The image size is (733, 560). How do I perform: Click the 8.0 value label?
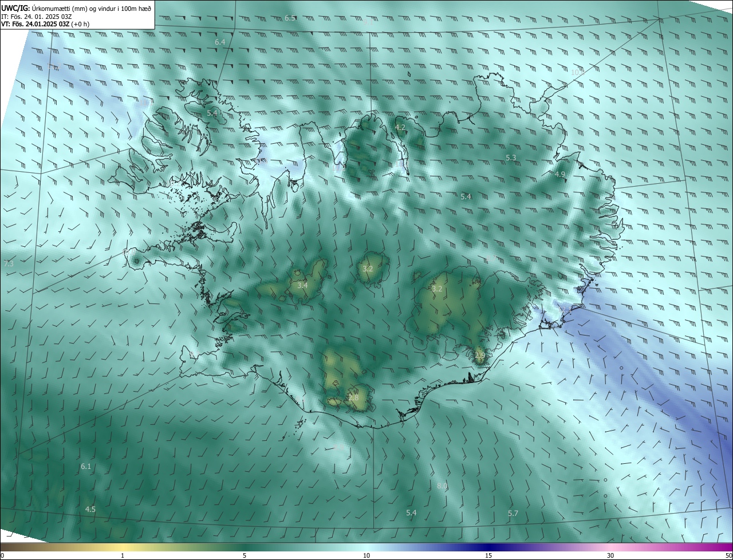coord(442,486)
